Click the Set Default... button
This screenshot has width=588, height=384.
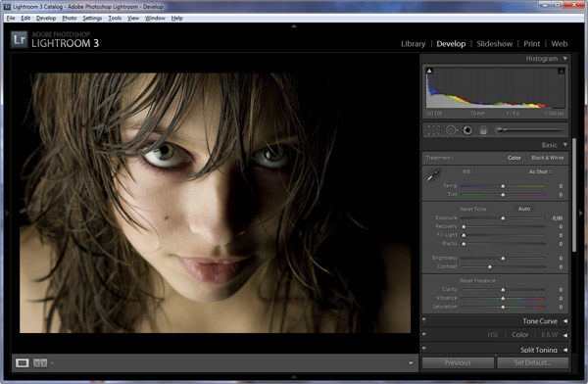(x=532, y=362)
